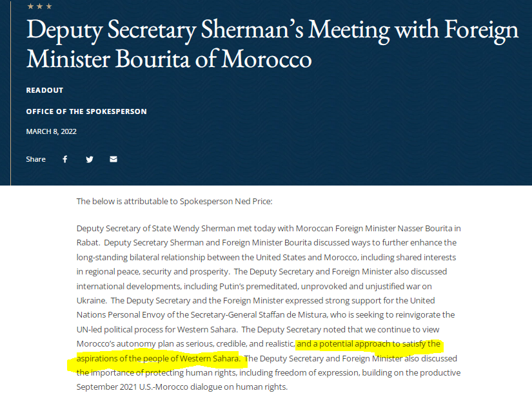Select the READOUT label

point(44,90)
